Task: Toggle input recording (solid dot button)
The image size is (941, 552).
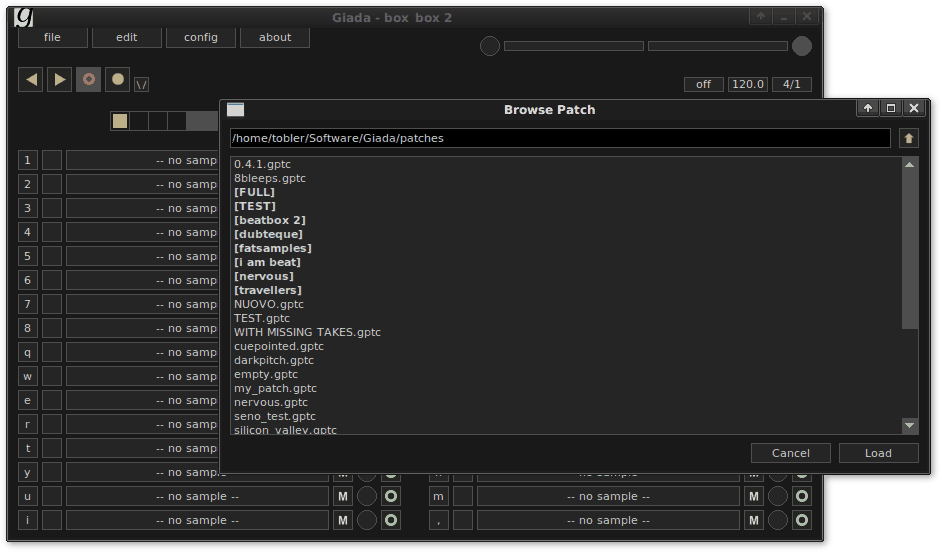Action: pos(118,79)
